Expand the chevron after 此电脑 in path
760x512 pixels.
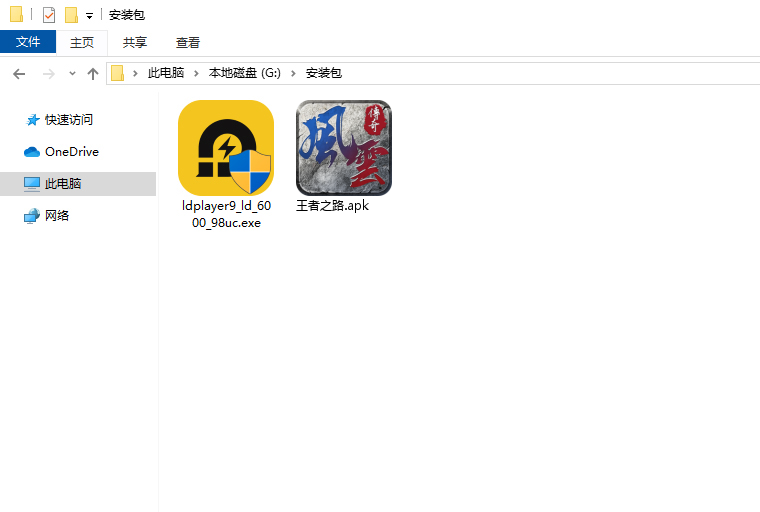196,73
